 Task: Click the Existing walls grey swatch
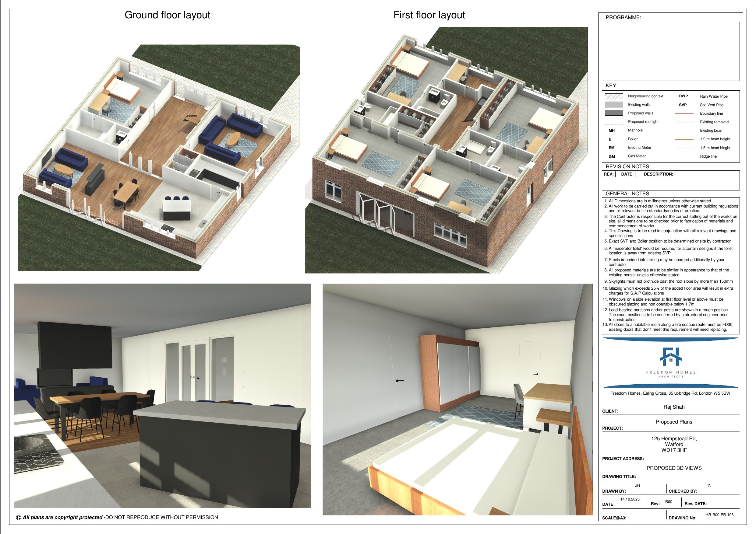pyautogui.click(x=614, y=105)
